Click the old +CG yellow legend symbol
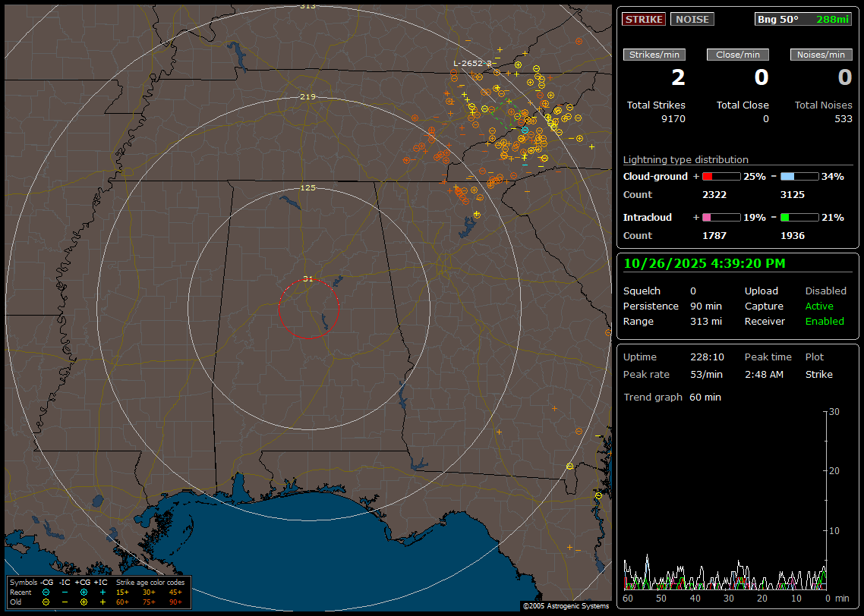This screenshot has height=616, width=864. coord(84,602)
